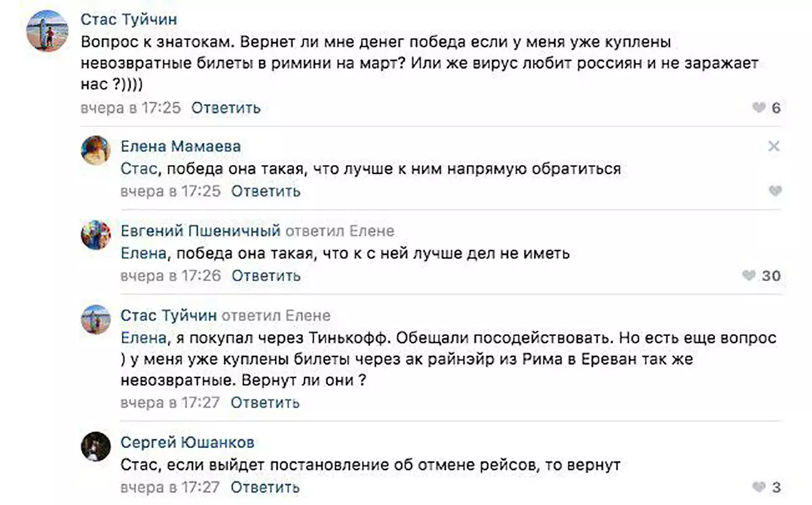Viewport: 812px width, 505px height.
Task: Open Сергей Юшанков's name link
Action: tap(187, 443)
